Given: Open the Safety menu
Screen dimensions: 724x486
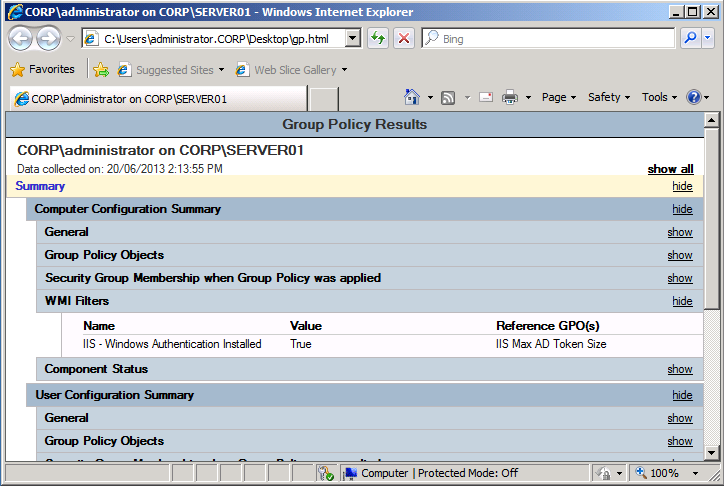Looking at the screenshot, I should (x=608, y=97).
